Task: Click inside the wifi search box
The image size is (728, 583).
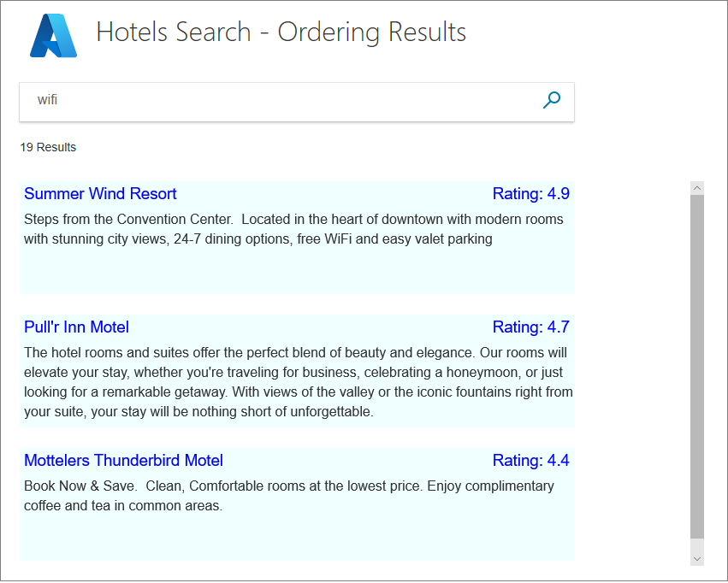Action: (x=257, y=100)
